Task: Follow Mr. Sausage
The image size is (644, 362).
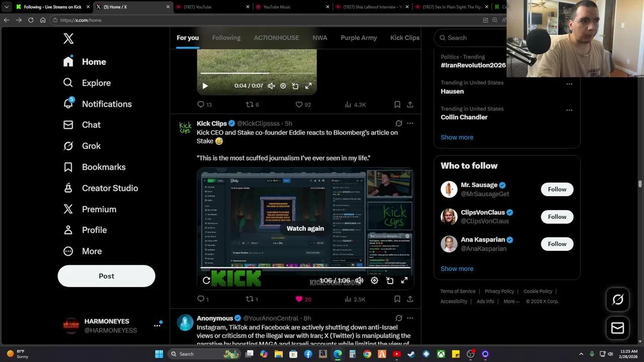Action: tap(557, 190)
